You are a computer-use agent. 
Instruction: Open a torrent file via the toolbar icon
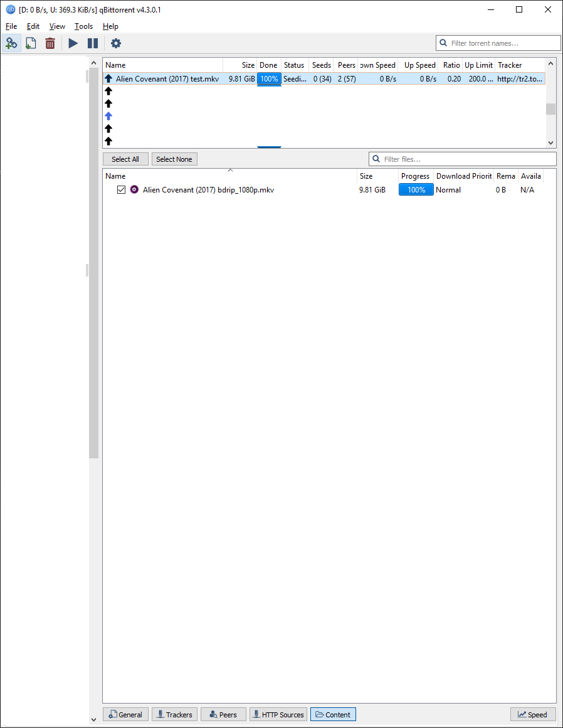pyautogui.click(x=30, y=43)
